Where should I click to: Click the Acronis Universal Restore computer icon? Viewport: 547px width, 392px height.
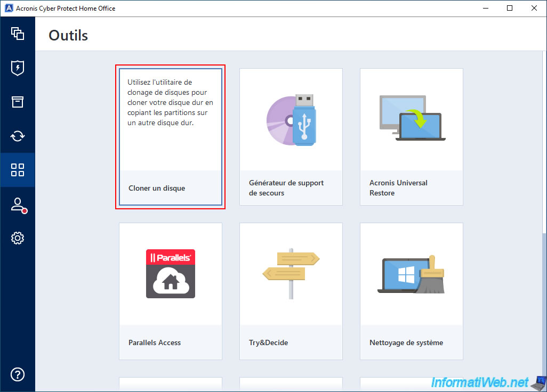(412, 119)
